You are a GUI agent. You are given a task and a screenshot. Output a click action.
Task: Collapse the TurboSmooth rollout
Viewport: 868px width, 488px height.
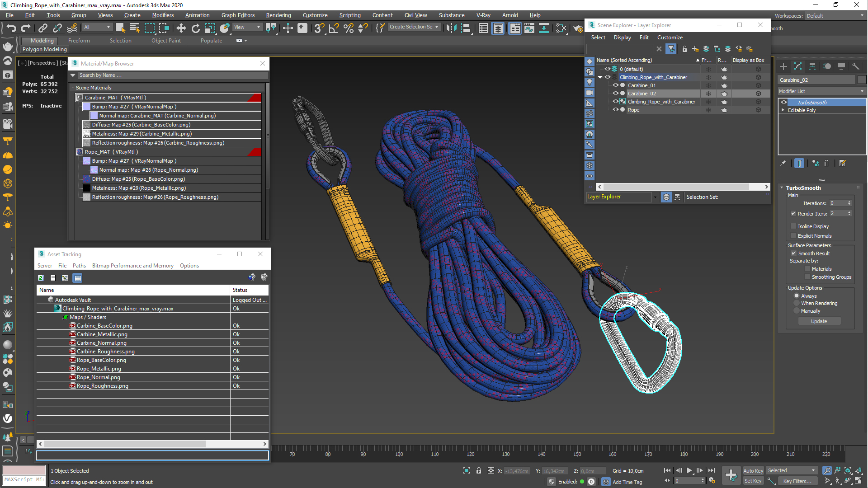pos(782,188)
